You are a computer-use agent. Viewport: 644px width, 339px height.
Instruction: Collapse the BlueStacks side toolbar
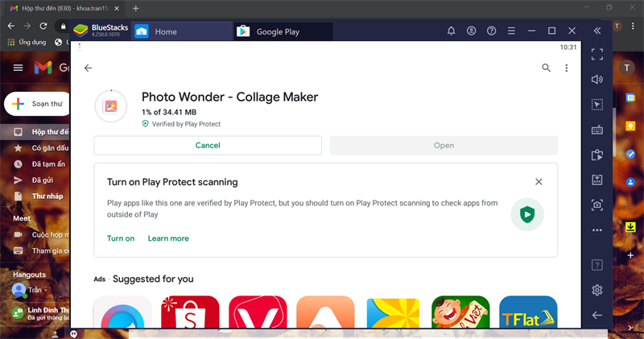pos(597,31)
